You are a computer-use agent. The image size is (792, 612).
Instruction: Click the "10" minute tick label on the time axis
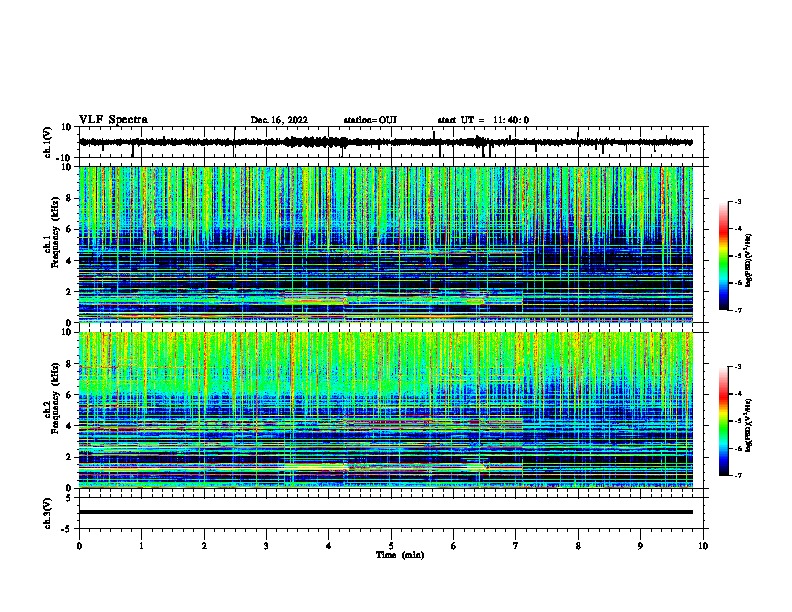pyautogui.click(x=703, y=546)
